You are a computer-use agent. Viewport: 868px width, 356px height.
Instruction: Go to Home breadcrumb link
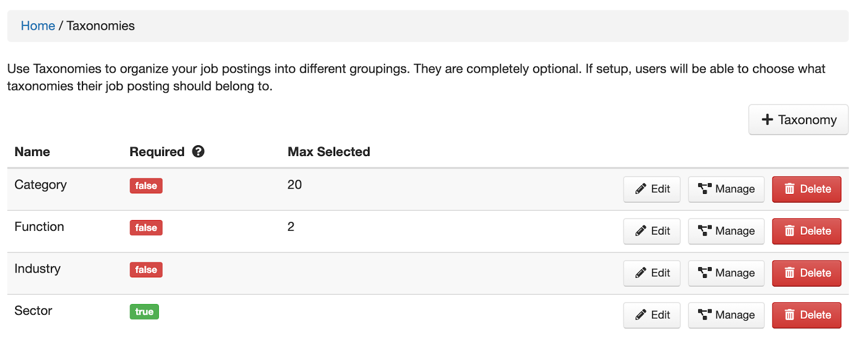coord(38,26)
